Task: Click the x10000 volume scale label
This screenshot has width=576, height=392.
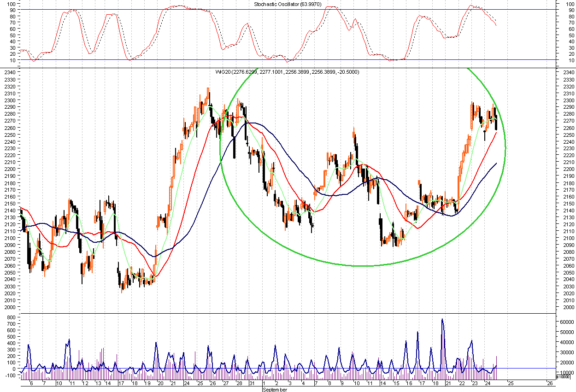Action: click(564, 376)
